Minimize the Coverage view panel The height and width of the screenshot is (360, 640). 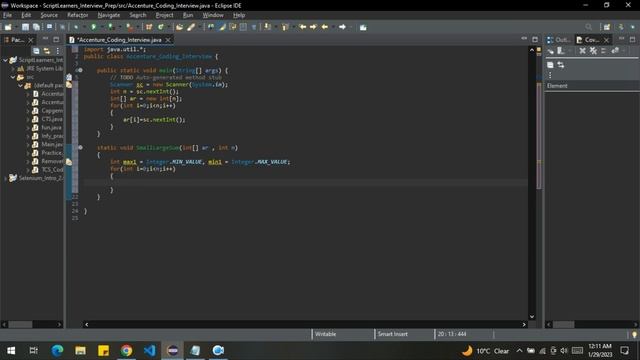coord(621,39)
